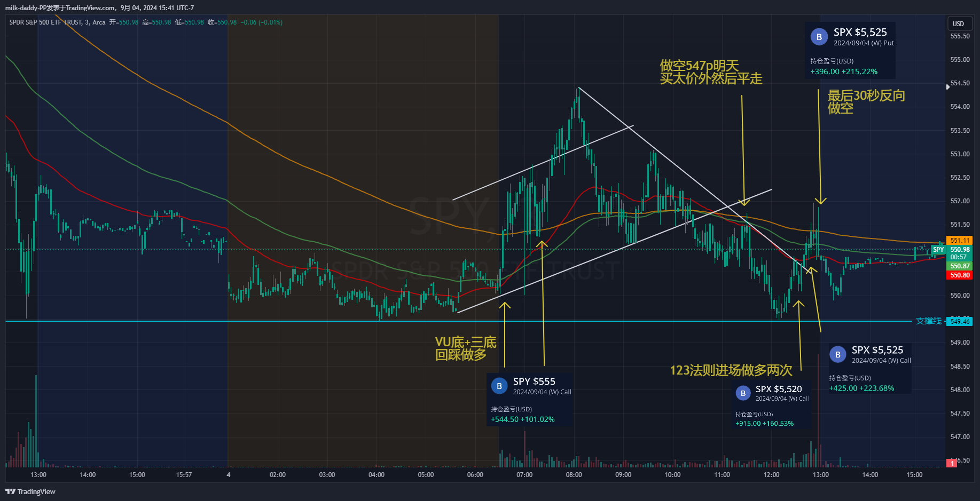The width and height of the screenshot is (980, 501).
Task: Click the B icon on SPY $555 Call card
Action: point(499,386)
